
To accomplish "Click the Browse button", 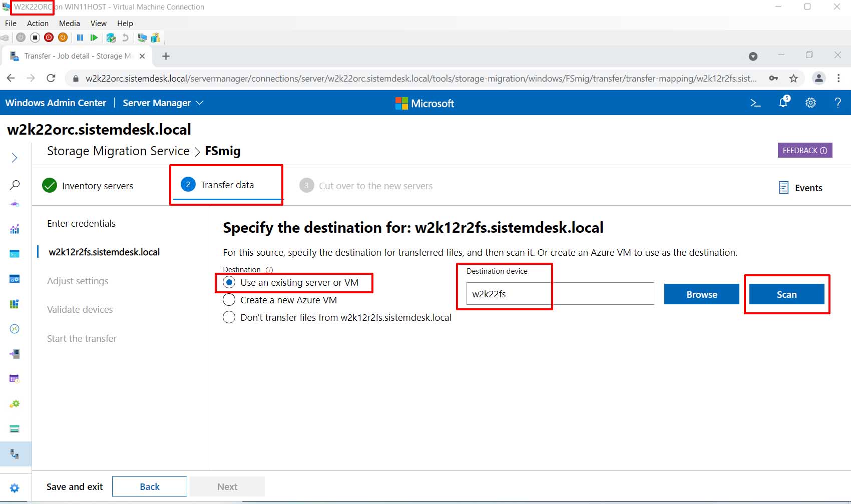I will click(x=702, y=294).
